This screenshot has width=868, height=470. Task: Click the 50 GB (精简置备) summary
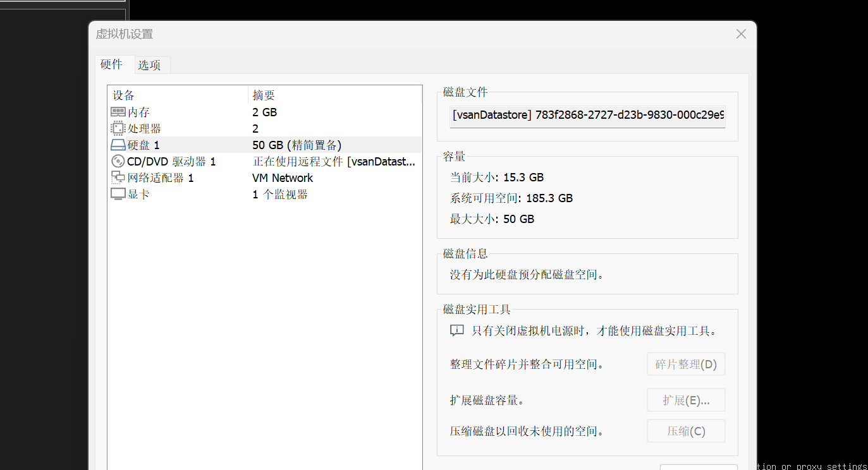click(297, 145)
